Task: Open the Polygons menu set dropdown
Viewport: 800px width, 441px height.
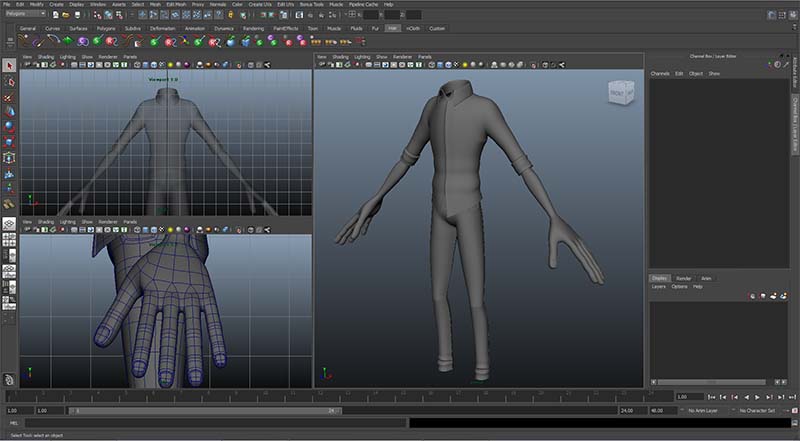Action: [26, 14]
